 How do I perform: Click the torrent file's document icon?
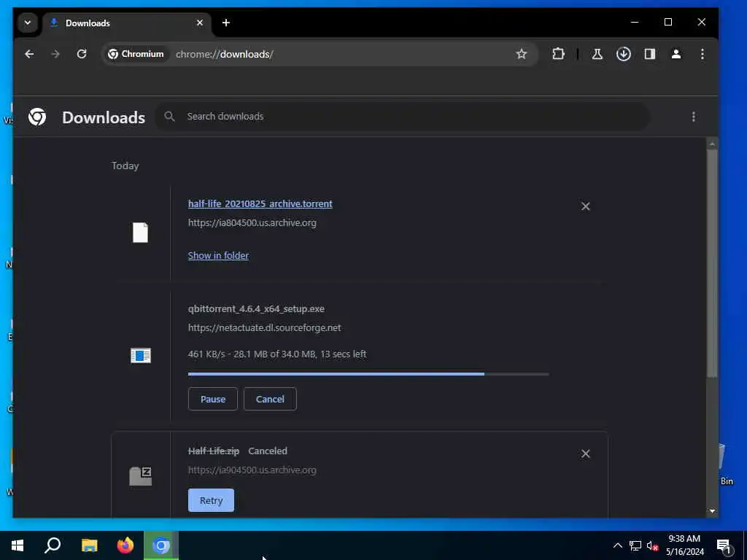pyautogui.click(x=140, y=233)
